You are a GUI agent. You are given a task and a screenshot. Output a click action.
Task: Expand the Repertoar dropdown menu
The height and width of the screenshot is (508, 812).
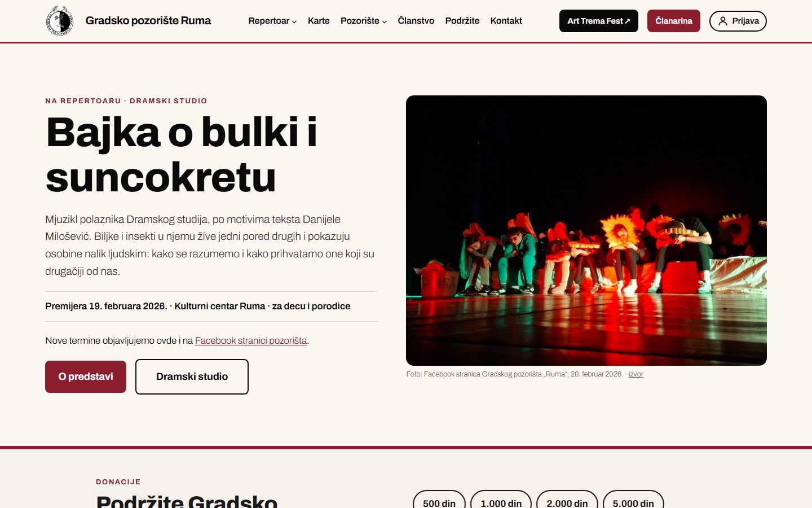(x=272, y=21)
